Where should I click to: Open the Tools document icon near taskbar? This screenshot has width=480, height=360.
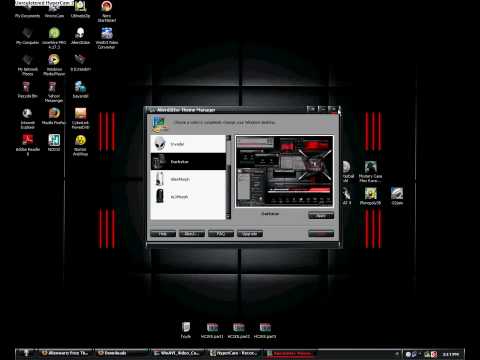(x=186, y=330)
